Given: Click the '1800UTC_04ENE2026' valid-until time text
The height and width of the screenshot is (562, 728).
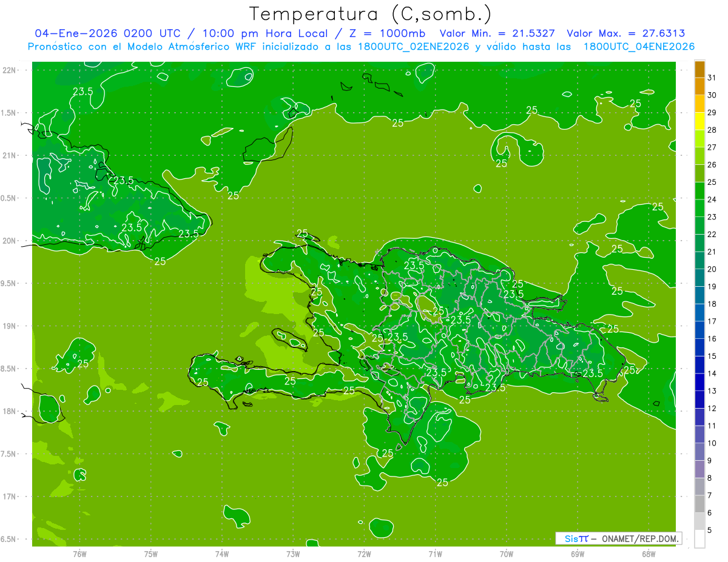Looking at the screenshot, I should tap(639, 47).
